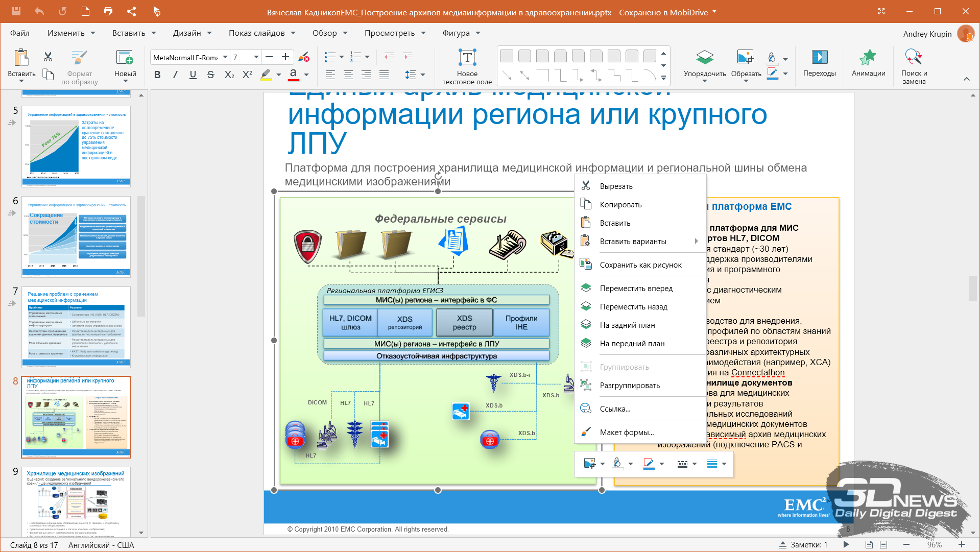Screen dimensions: 980x552
Task: Undo the last action
Action: click(x=39, y=11)
